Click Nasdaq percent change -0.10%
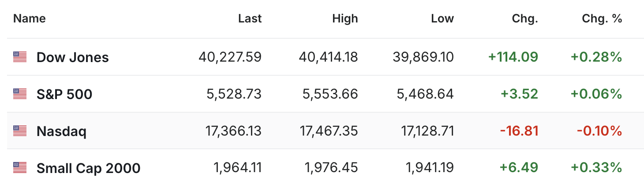 click(x=599, y=131)
